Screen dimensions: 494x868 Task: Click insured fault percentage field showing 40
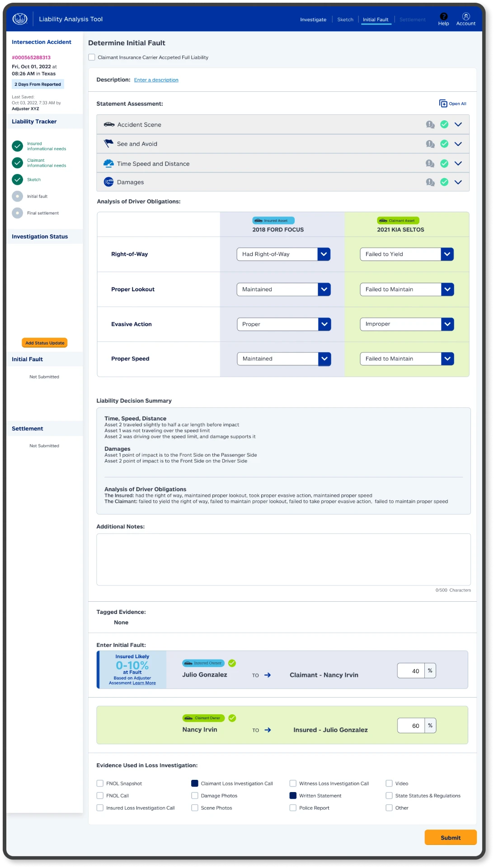coord(411,671)
